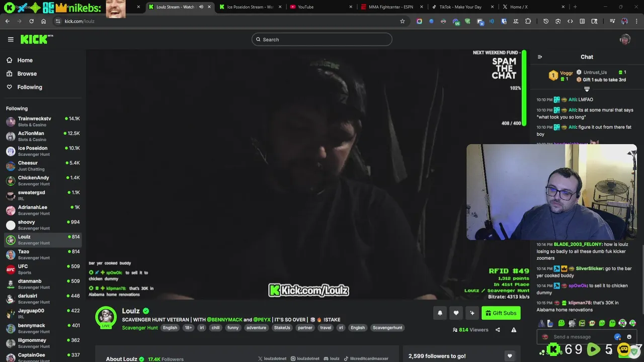Select the Scavengerhunt tag
644x362 pixels.
tap(387, 328)
